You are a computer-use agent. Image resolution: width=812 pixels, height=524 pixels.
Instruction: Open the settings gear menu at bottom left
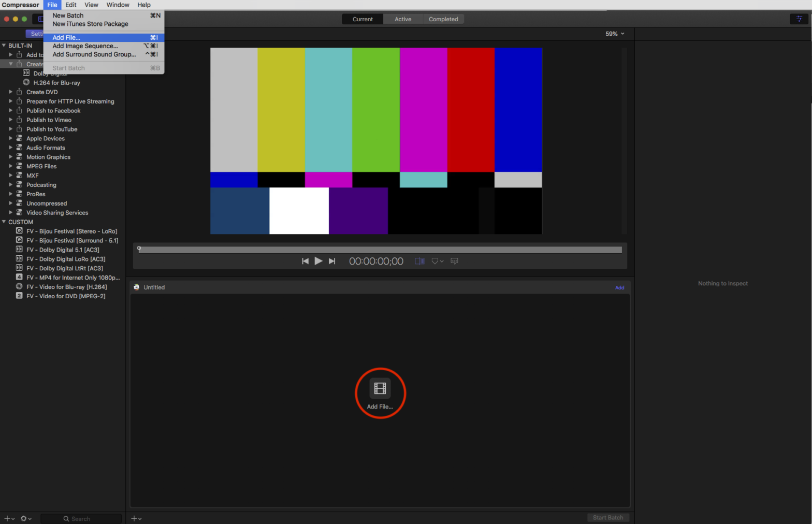coord(25,518)
